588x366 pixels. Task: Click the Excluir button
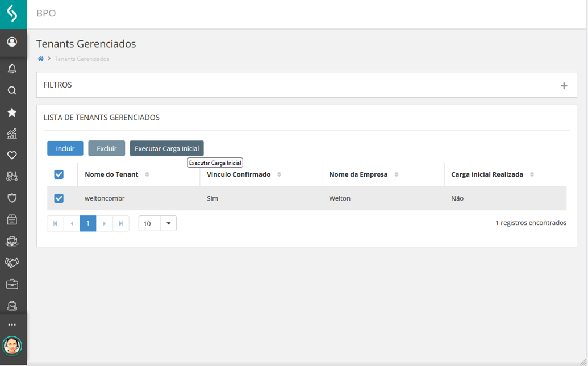[x=106, y=148]
